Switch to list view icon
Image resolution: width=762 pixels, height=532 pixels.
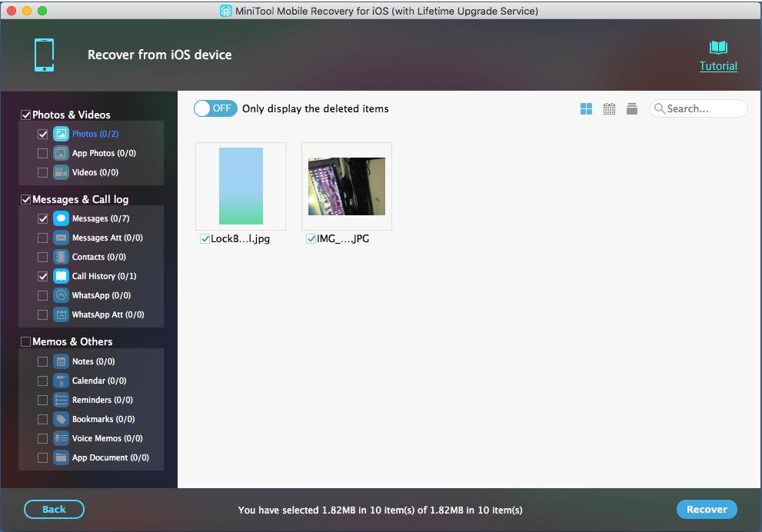pyautogui.click(x=632, y=109)
